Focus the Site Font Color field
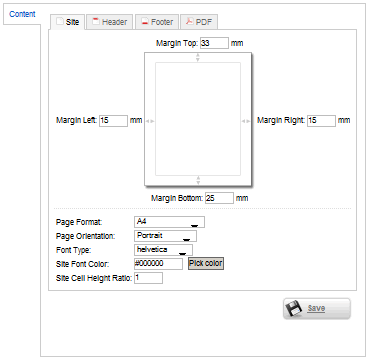The width and height of the screenshot is (370, 360). click(x=158, y=264)
